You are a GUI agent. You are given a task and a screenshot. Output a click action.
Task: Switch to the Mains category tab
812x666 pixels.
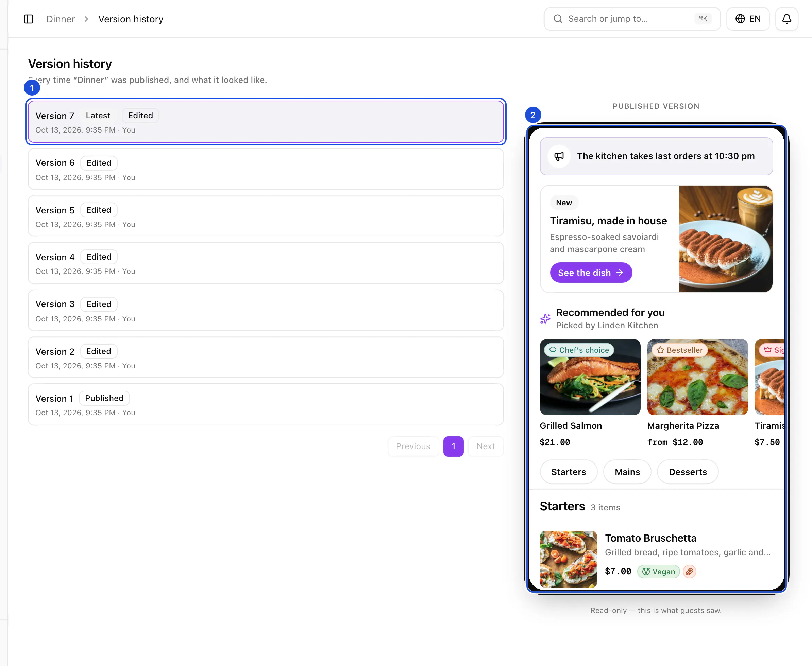(627, 472)
